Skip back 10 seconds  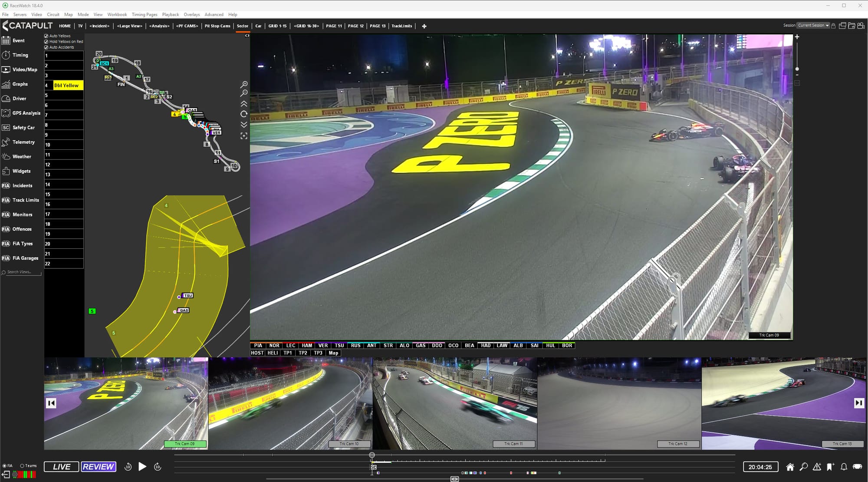128,467
